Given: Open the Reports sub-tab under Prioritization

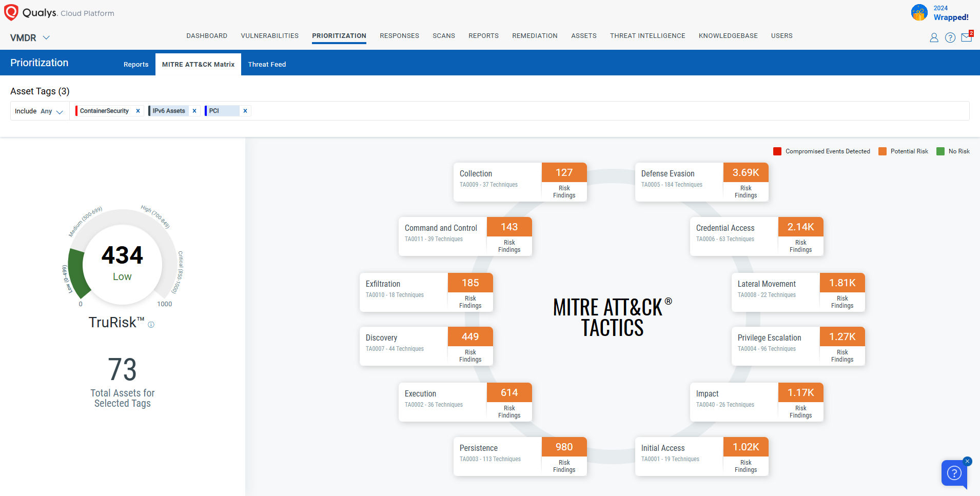Looking at the screenshot, I should click(136, 64).
